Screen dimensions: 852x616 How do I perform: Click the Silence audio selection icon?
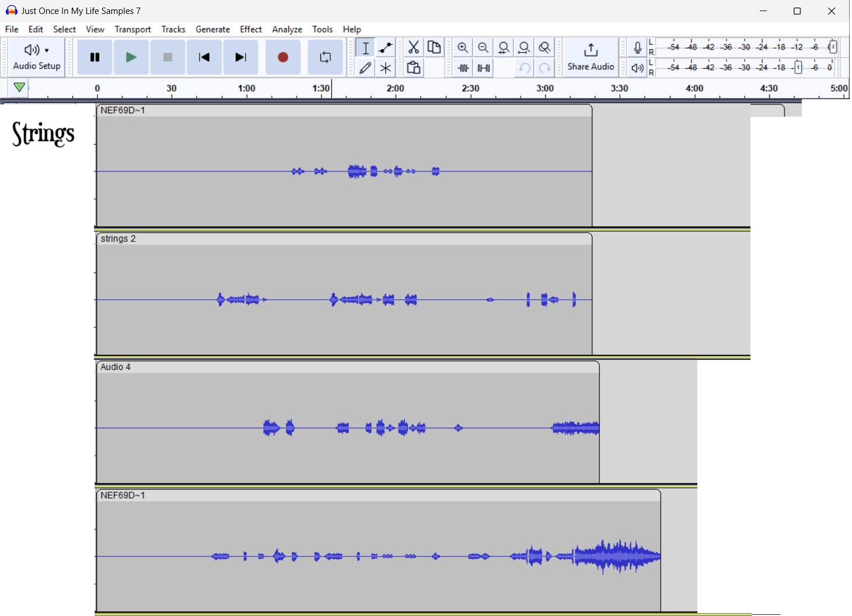[x=484, y=68]
